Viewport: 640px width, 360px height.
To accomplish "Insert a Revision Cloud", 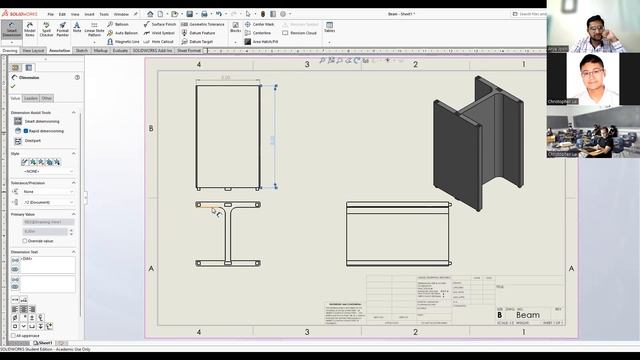I will coord(300,33).
